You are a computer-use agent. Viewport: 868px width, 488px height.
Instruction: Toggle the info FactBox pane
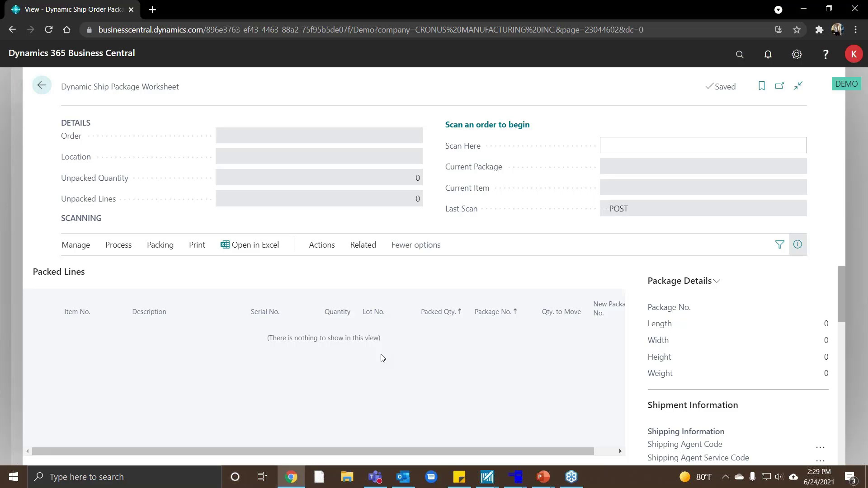tap(797, 244)
